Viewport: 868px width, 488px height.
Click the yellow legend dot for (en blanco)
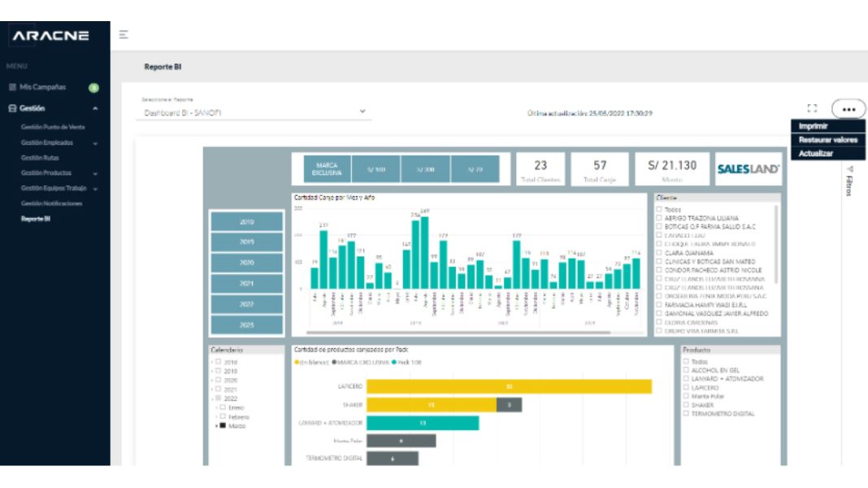pos(297,362)
